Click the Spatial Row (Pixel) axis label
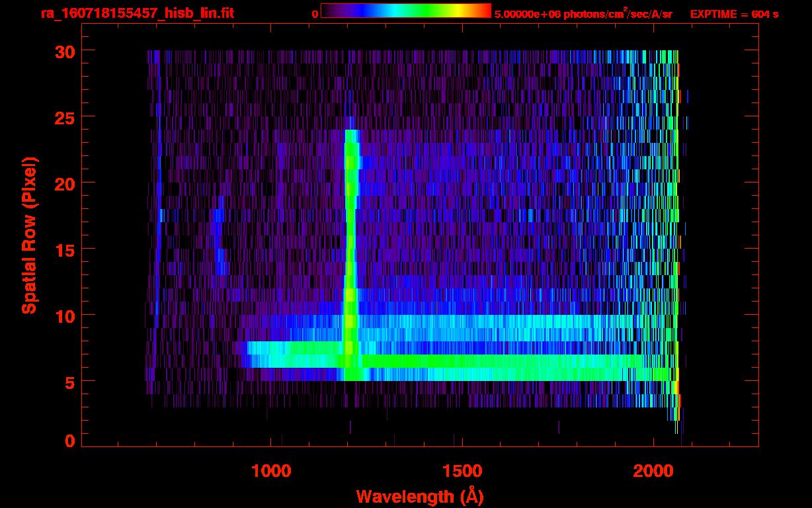 point(29,235)
